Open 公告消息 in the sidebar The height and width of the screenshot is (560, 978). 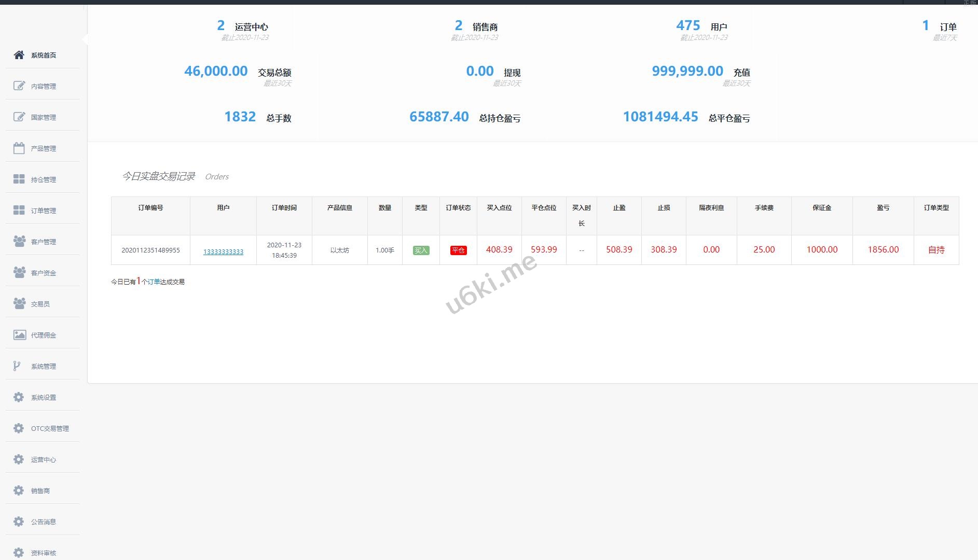click(43, 522)
